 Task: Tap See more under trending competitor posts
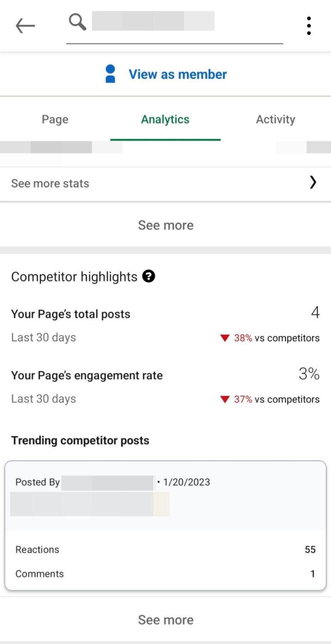165,619
